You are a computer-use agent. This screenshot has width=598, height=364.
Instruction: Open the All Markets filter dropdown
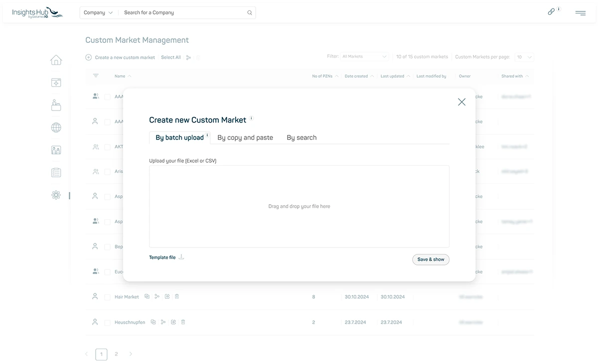pyautogui.click(x=365, y=57)
